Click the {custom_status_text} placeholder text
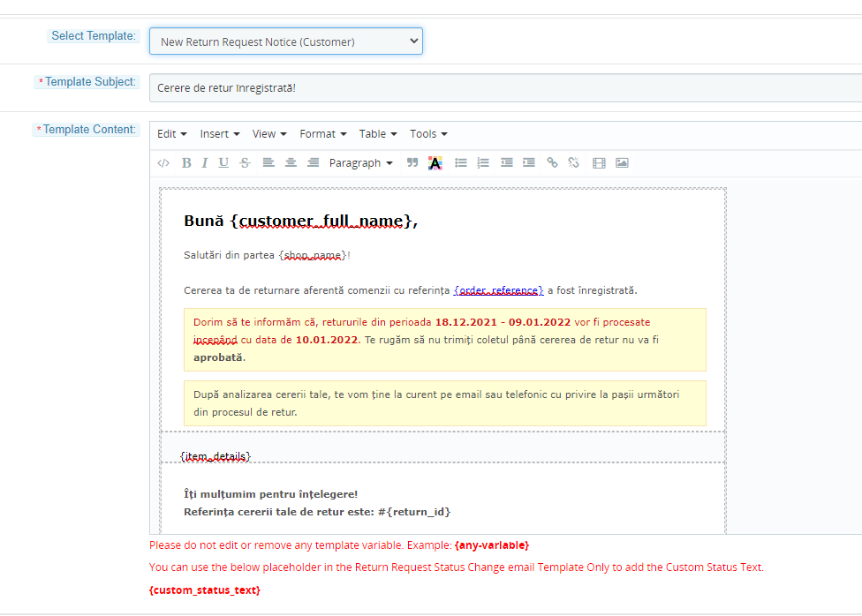Screen dimensions: 862x616 [x=205, y=590]
